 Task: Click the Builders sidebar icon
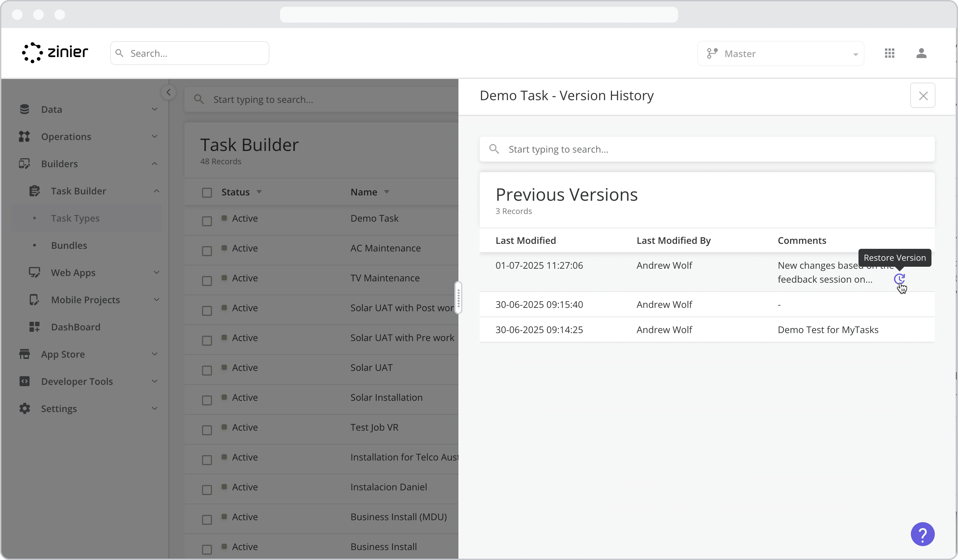pos(24,164)
